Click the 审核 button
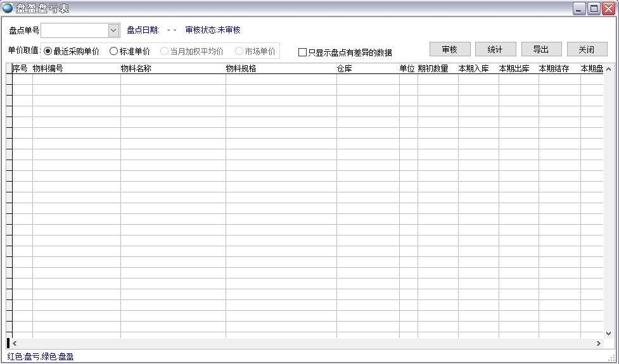Image resolution: width=619 pixels, height=364 pixels. click(450, 49)
